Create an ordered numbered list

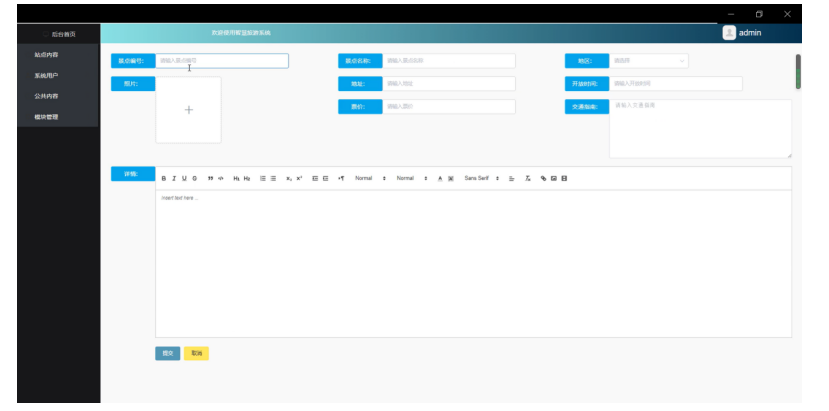[263, 179]
